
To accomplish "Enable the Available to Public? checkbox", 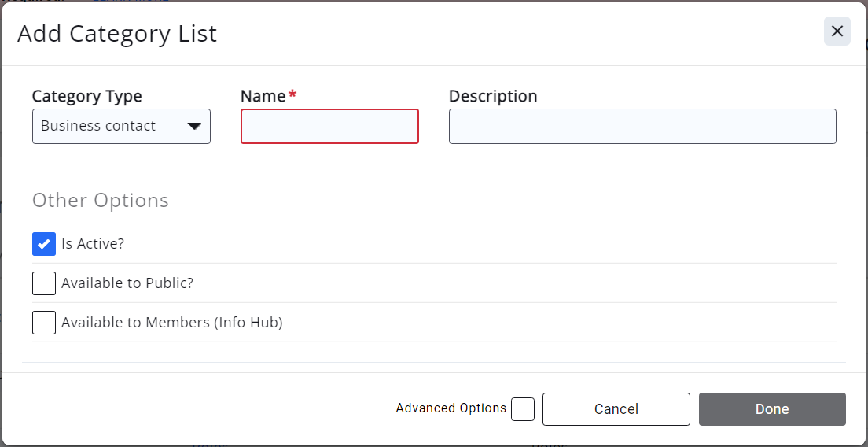I will pos(44,283).
